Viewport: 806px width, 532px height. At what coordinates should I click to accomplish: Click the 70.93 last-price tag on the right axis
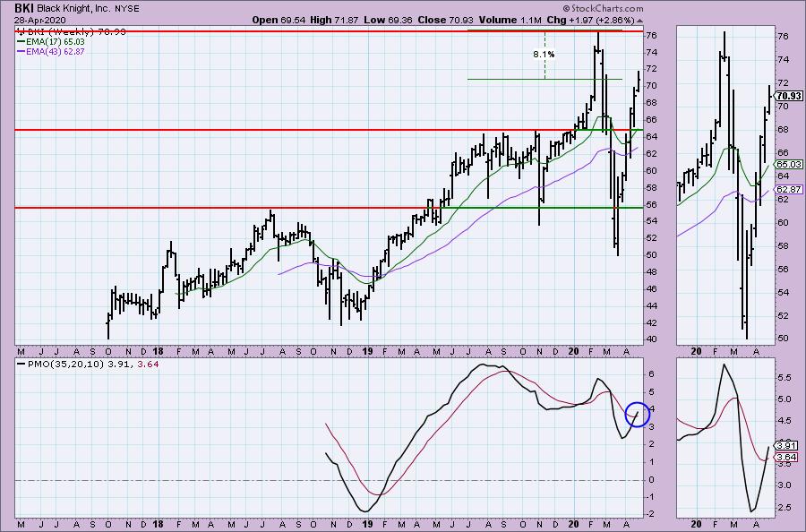788,96
